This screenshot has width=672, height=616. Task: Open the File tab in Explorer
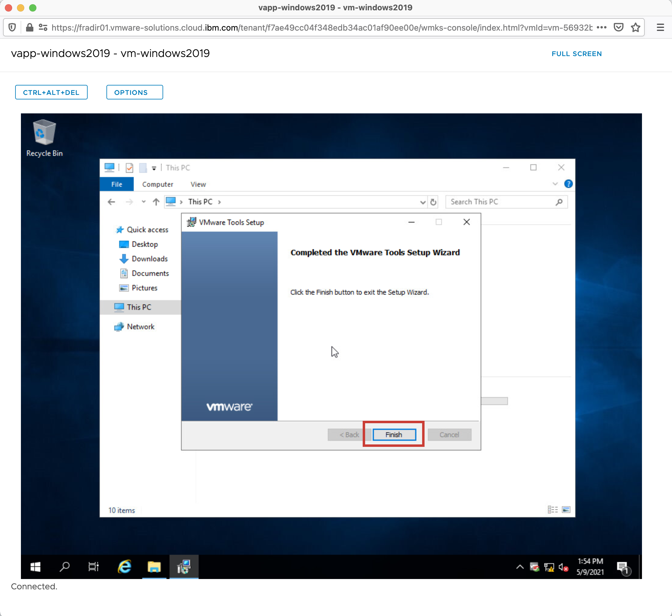[116, 184]
